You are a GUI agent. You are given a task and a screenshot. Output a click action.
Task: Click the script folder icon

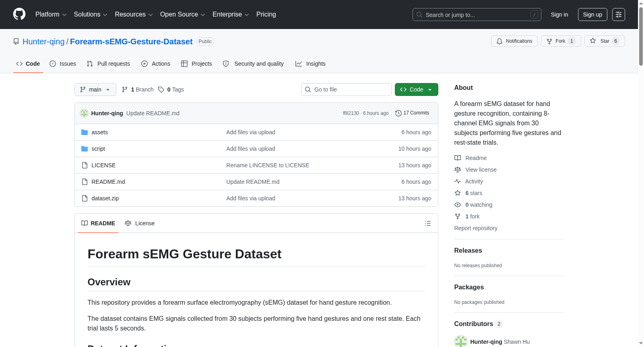tap(85, 149)
